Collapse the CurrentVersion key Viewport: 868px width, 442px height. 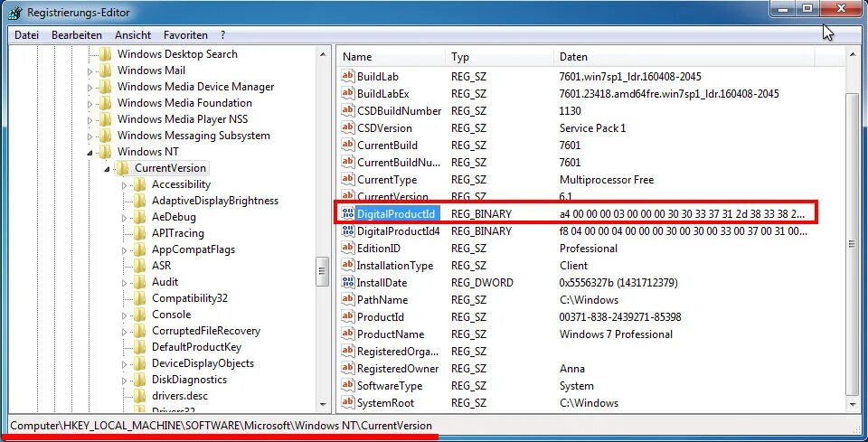[108, 169]
